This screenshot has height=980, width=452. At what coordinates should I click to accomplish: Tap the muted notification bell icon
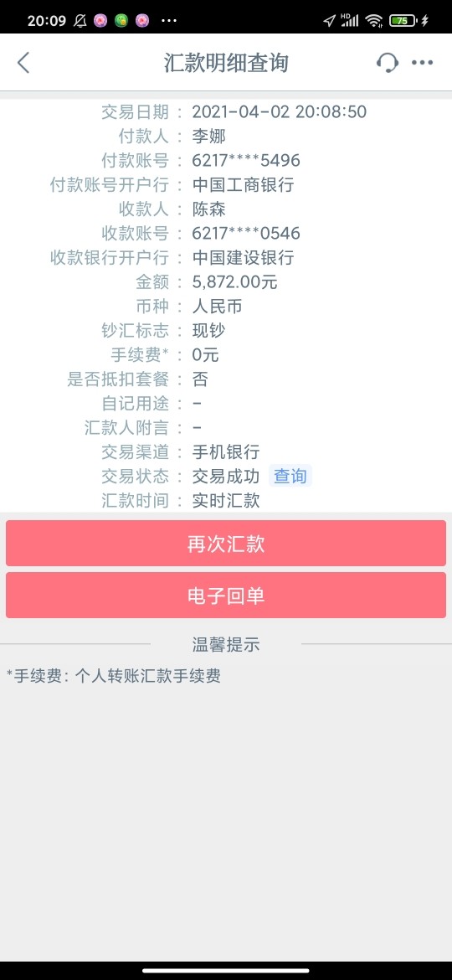80,21
